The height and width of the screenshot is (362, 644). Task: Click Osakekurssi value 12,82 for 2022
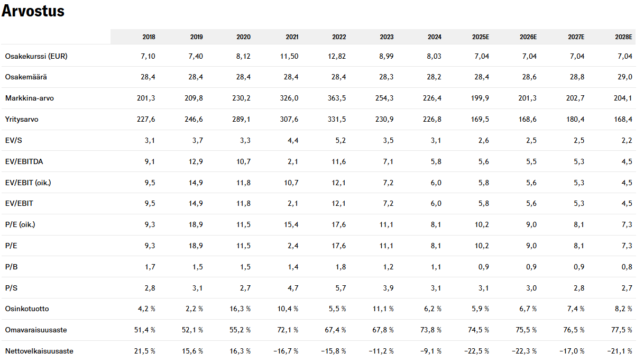pos(337,56)
